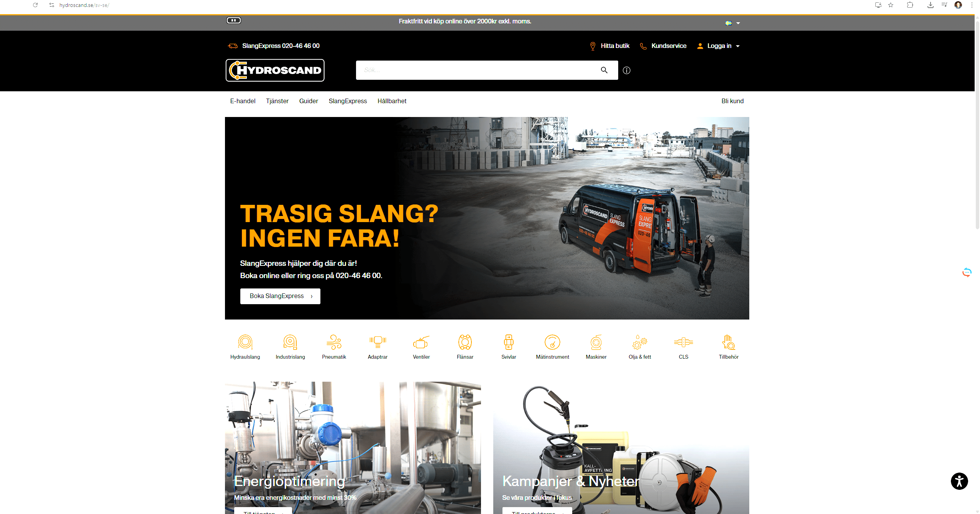Open the Bli kund link
The height and width of the screenshot is (514, 980).
(732, 101)
